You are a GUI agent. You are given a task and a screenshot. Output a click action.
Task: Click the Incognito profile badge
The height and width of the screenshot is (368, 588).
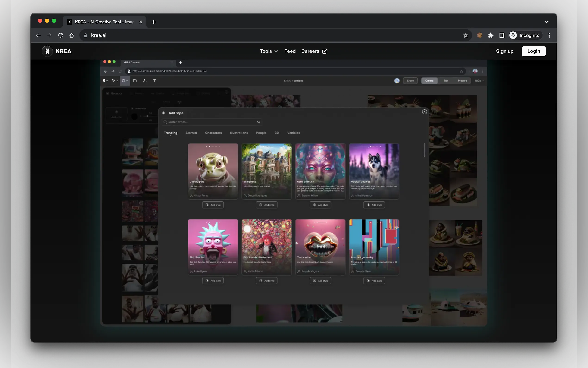(525, 35)
